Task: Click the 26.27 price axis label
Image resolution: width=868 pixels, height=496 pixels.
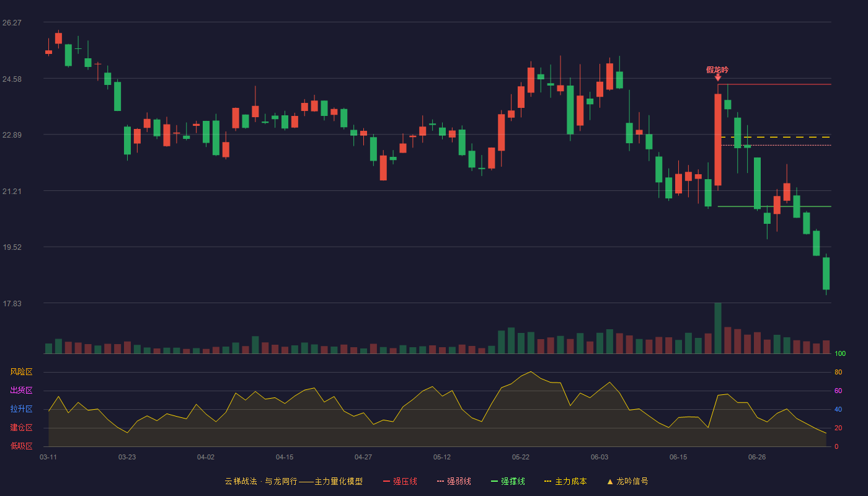Action: click(12, 23)
